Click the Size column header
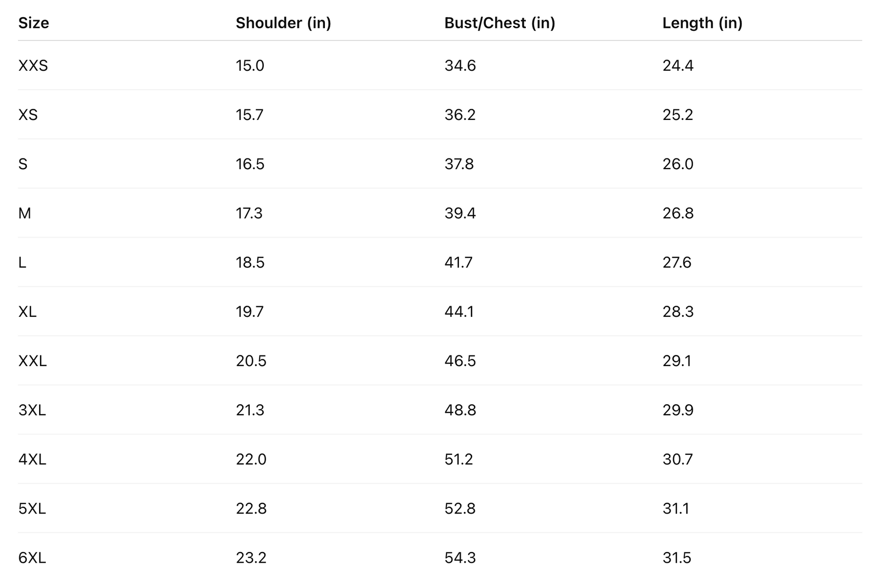Image resolution: width=878 pixels, height=588 pixels. tap(34, 23)
